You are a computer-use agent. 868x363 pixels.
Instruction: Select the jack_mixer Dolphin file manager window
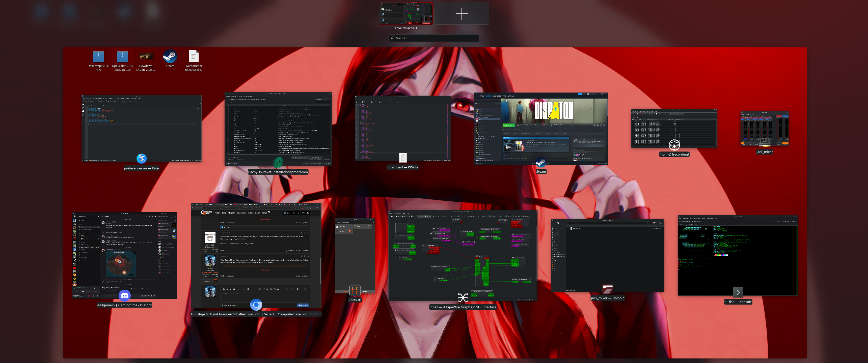pyautogui.click(x=608, y=255)
